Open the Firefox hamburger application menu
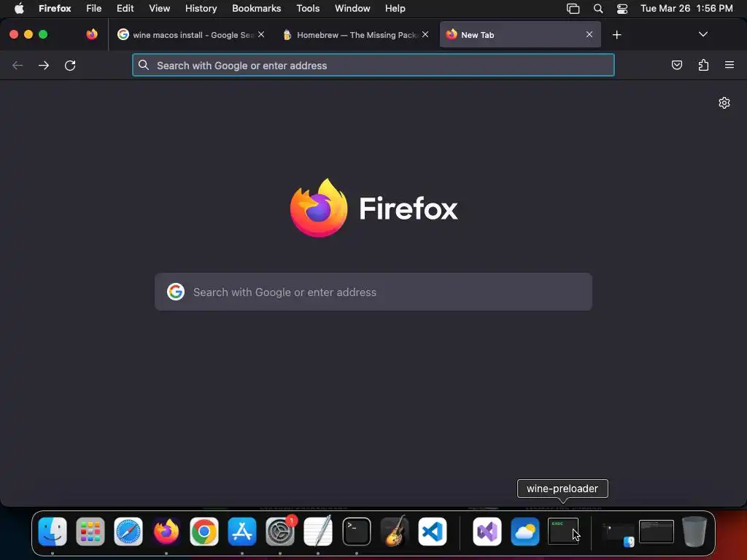This screenshot has height=560, width=747. [729, 65]
